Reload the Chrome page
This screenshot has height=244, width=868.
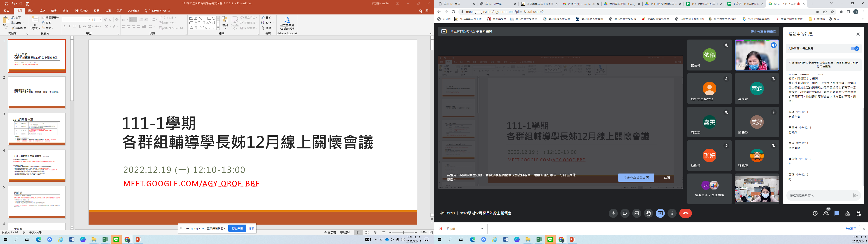pos(453,12)
